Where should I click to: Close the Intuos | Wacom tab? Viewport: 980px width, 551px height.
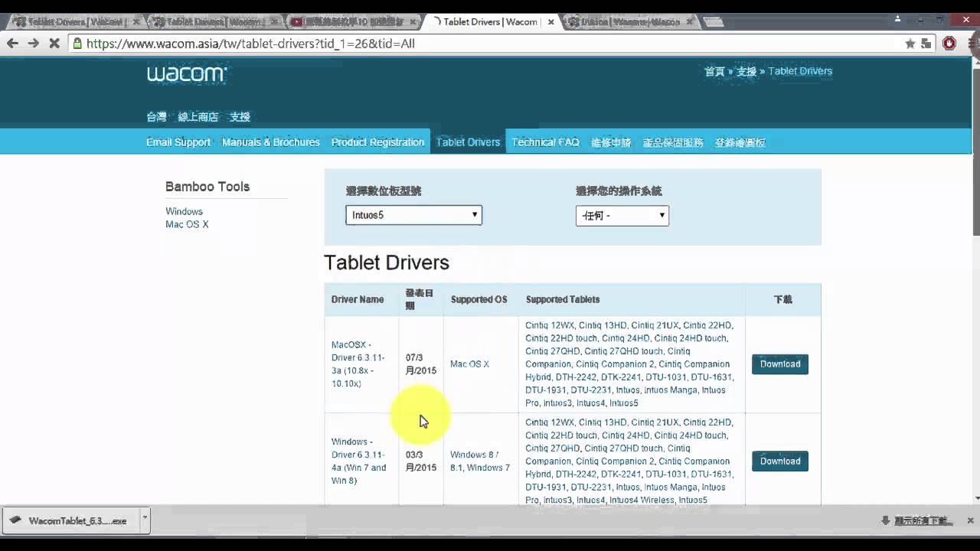tap(688, 21)
